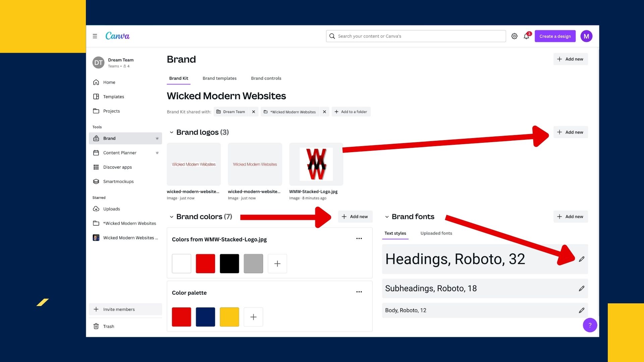Select red swatch in Color palette
Viewport: 644px width, 362px height.
click(181, 317)
